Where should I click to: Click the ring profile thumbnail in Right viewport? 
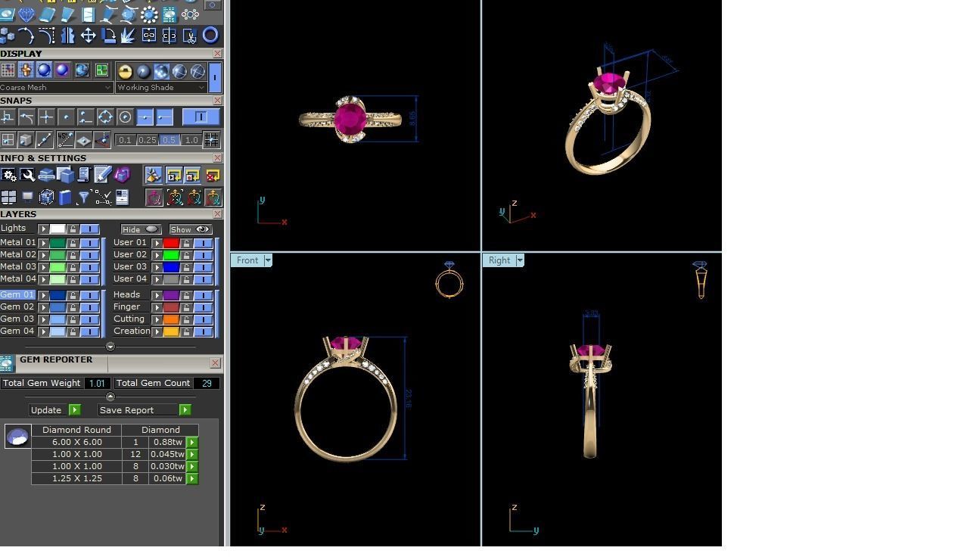coord(701,280)
